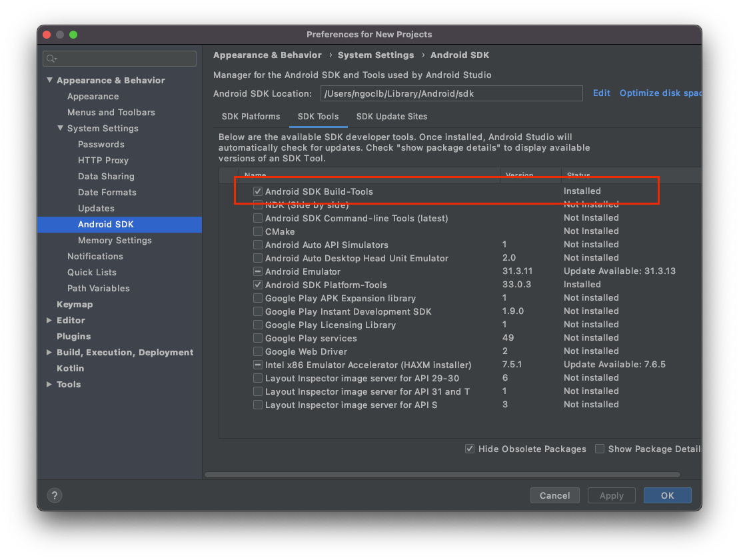The width and height of the screenshot is (739, 560).
Task: Check Google Play services checkbox
Action: [258, 338]
